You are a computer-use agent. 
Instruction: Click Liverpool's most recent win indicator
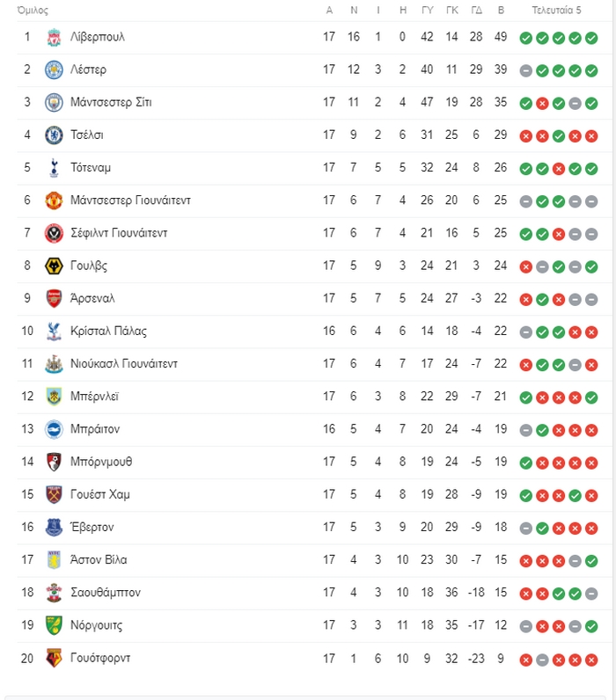pos(591,38)
